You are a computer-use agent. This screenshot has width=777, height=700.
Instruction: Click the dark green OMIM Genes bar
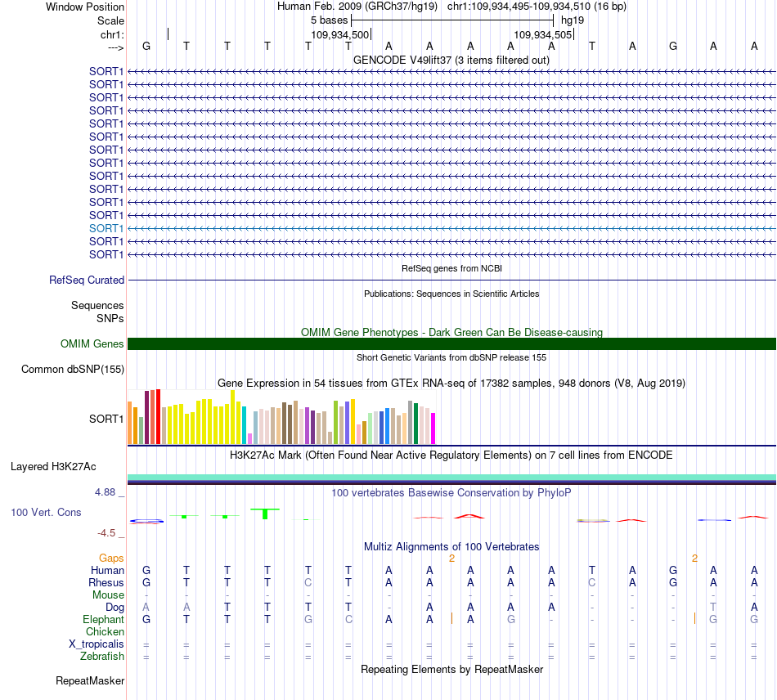click(x=451, y=343)
